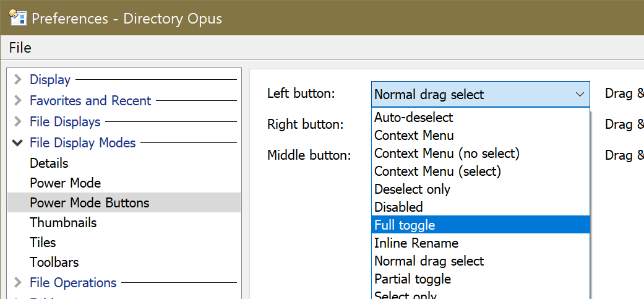The width and height of the screenshot is (644, 299).
Task: Open the File menu
Action: pyautogui.click(x=20, y=48)
